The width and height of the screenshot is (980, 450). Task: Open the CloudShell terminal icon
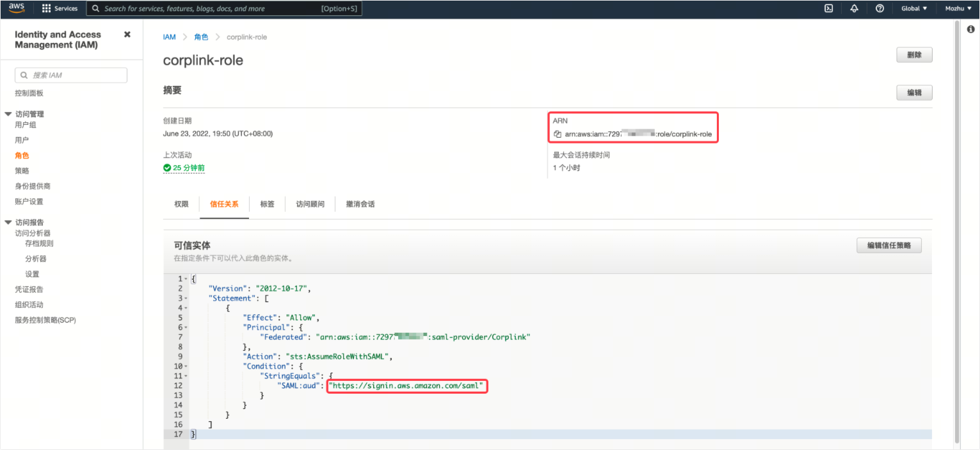click(x=828, y=8)
